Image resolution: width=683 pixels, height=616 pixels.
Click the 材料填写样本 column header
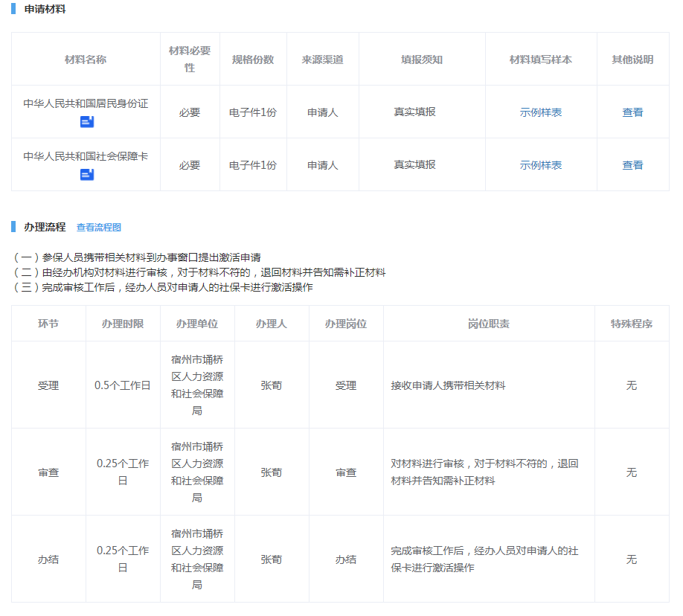click(x=541, y=60)
